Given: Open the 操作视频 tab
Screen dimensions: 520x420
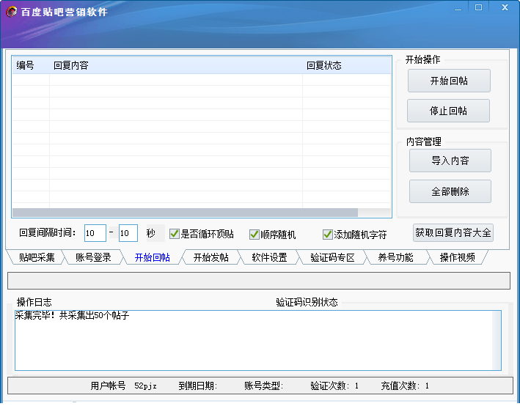Looking at the screenshot, I should click(x=458, y=257).
